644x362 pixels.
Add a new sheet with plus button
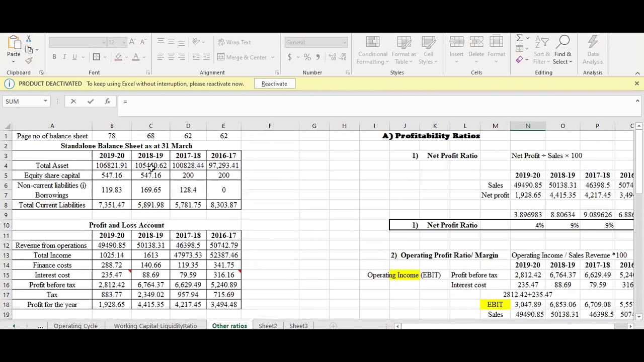(x=333, y=326)
